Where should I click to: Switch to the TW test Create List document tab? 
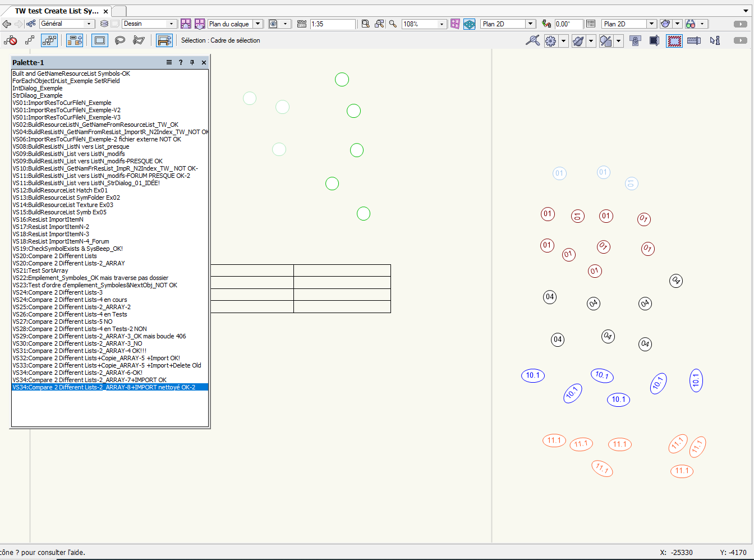pos(56,11)
